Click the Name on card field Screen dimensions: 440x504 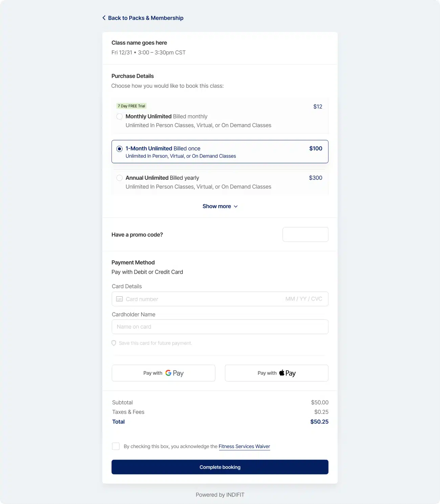coord(220,327)
